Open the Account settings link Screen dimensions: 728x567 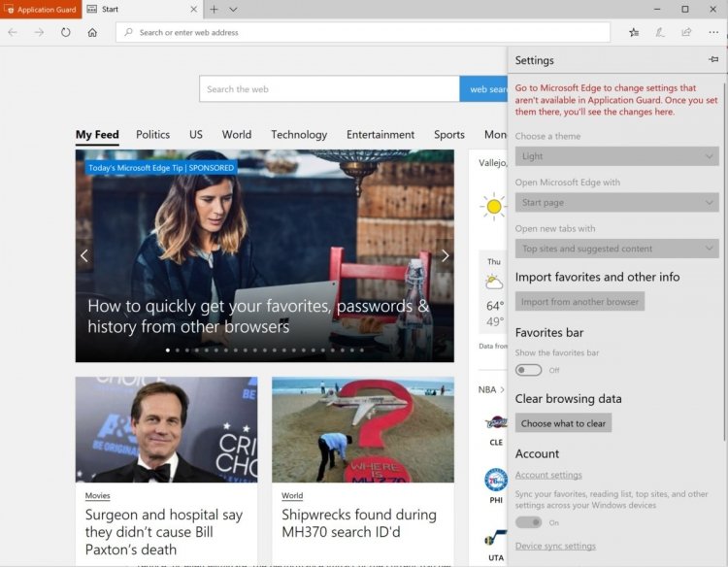tap(548, 475)
